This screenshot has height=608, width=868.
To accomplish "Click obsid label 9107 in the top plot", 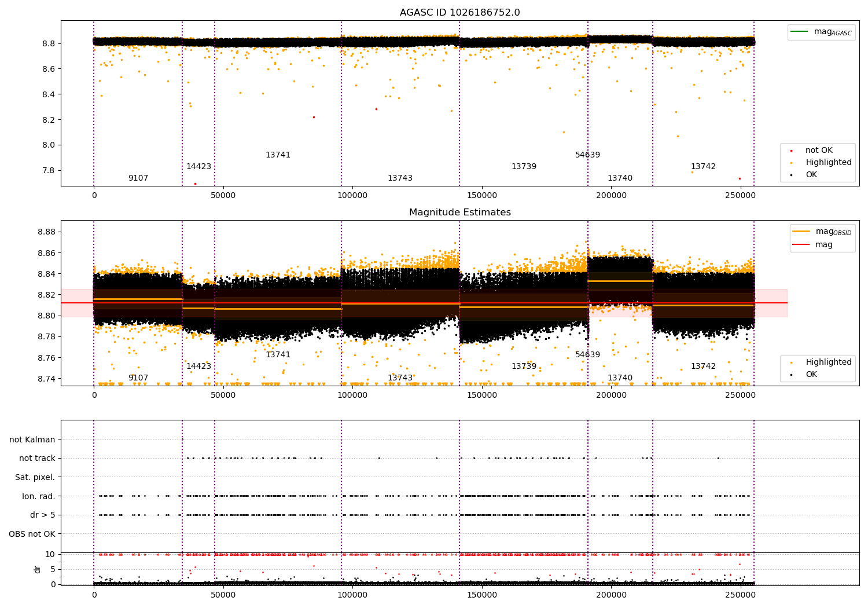I will coord(138,178).
